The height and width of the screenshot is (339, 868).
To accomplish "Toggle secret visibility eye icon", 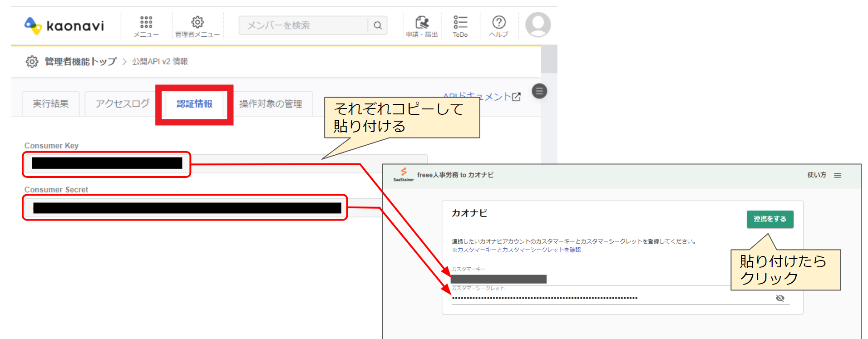I will tap(780, 298).
